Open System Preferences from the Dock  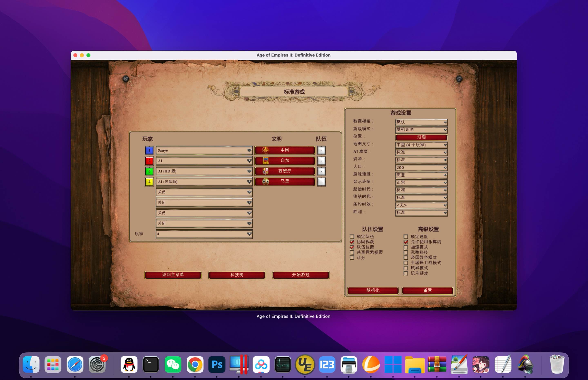(97, 364)
